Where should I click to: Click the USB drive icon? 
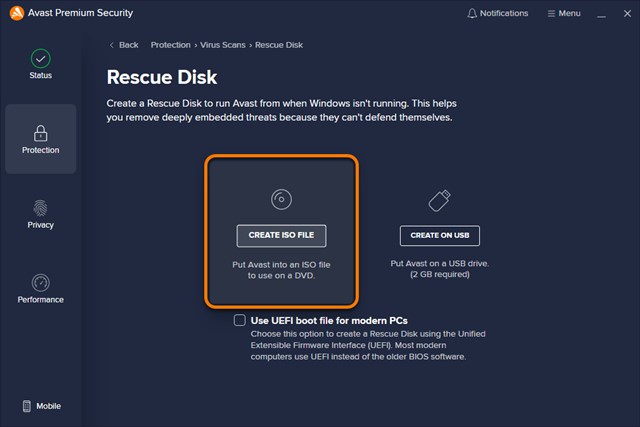coord(440,200)
